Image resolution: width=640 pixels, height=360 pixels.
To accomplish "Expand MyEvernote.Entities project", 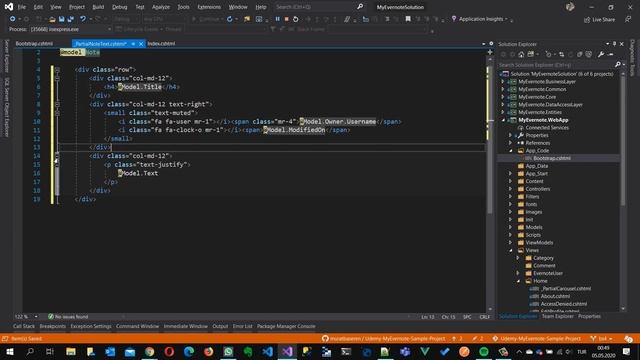I will [503, 112].
